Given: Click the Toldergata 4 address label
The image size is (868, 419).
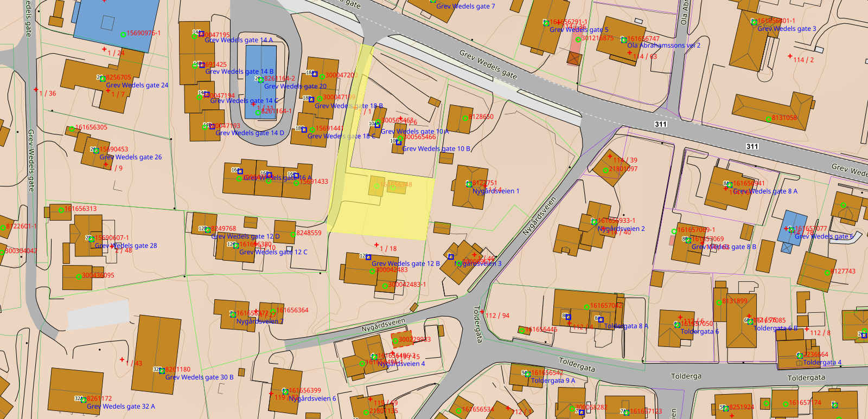Looking at the screenshot, I should click(x=822, y=363).
